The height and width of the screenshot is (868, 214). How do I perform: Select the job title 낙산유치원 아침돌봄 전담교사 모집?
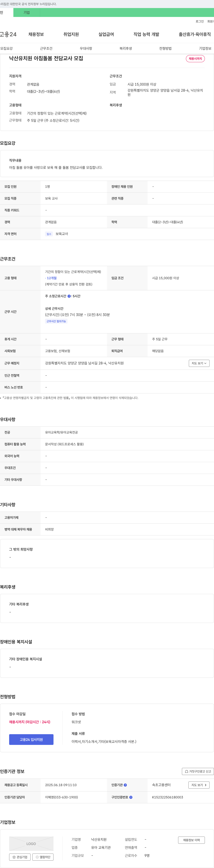(46, 58)
